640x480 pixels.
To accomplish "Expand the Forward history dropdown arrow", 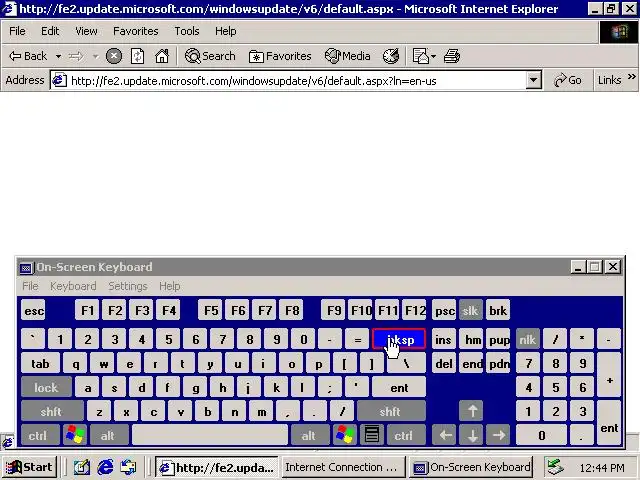I will [x=96, y=56].
